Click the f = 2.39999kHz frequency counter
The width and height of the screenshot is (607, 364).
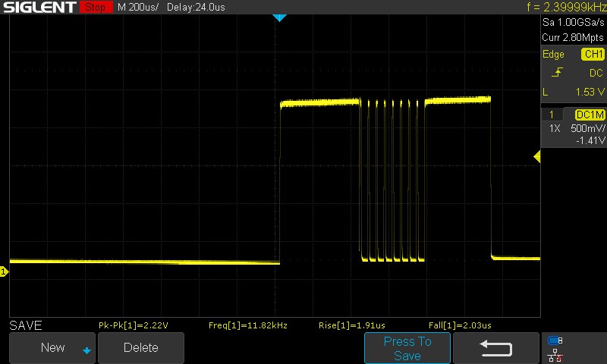[x=566, y=7]
